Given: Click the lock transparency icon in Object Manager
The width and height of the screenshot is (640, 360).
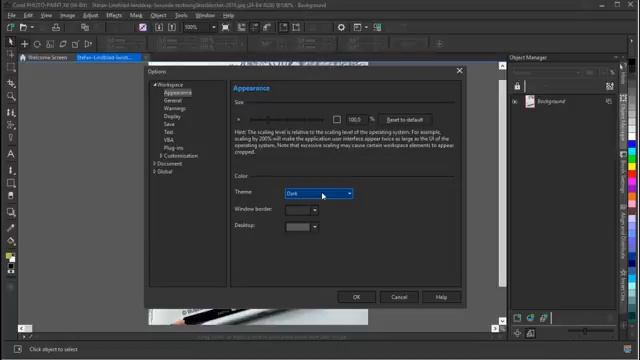Looking at the screenshot, I should pyautogui.click(x=517, y=86).
